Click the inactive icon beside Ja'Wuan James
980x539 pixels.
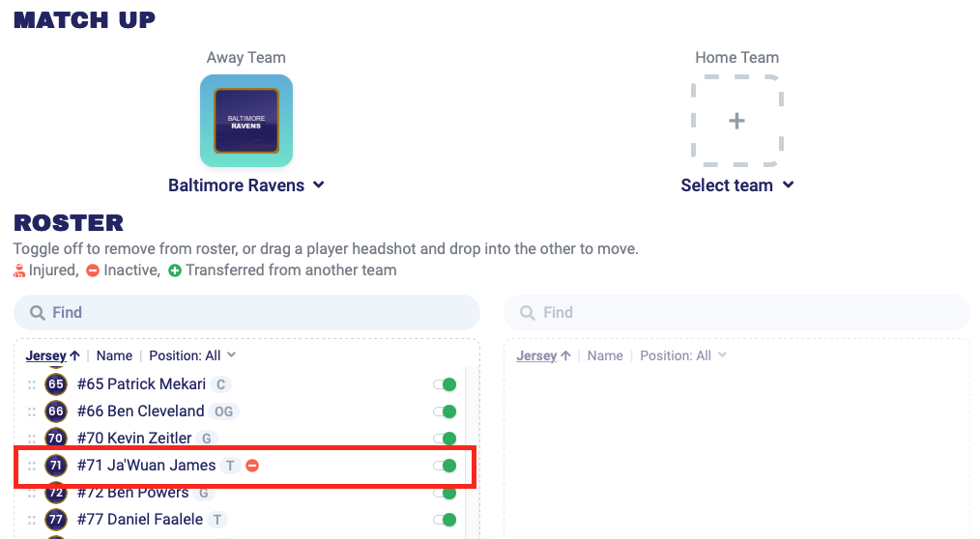[252, 466]
